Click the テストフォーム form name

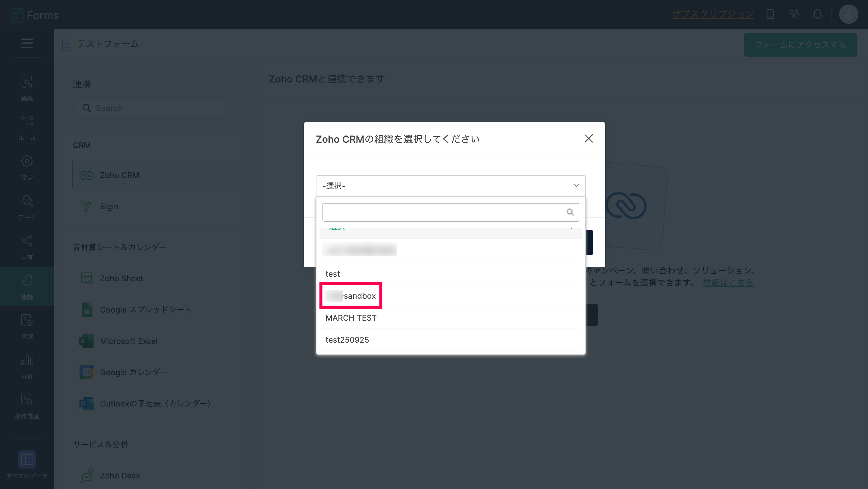[x=108, y=44]
